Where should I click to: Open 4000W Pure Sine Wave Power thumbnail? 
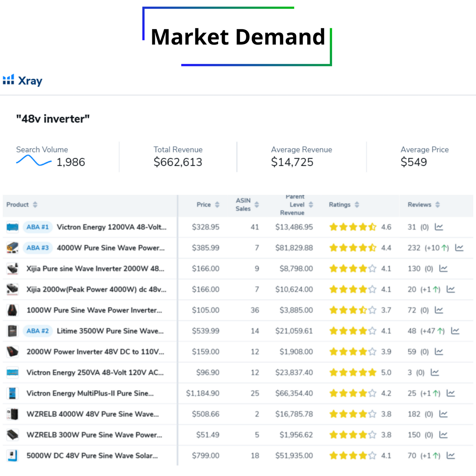point(13,248)
